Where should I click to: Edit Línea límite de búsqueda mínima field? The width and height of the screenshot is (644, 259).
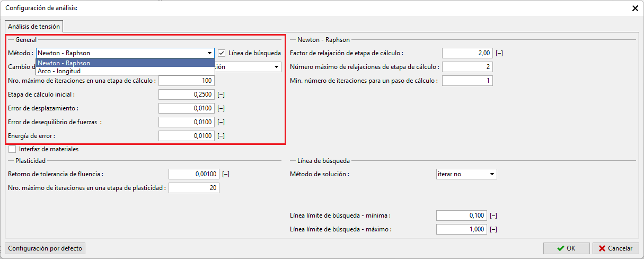coord(461,215)
